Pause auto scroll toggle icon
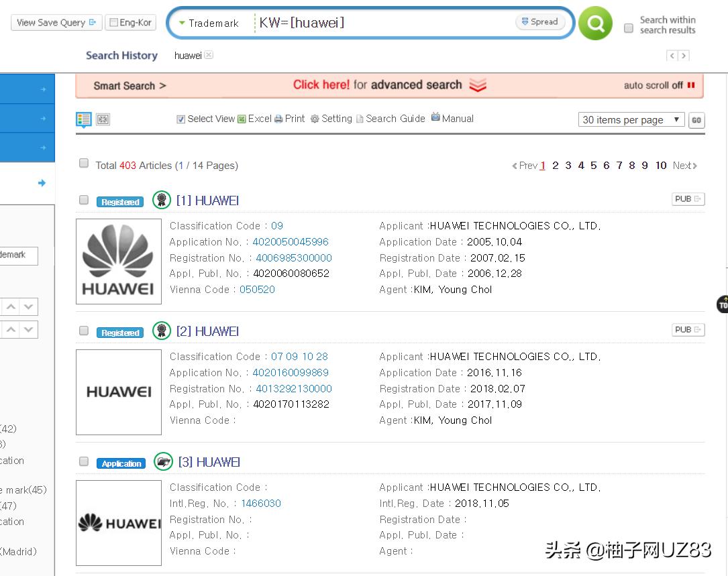 tap(691, 85)
